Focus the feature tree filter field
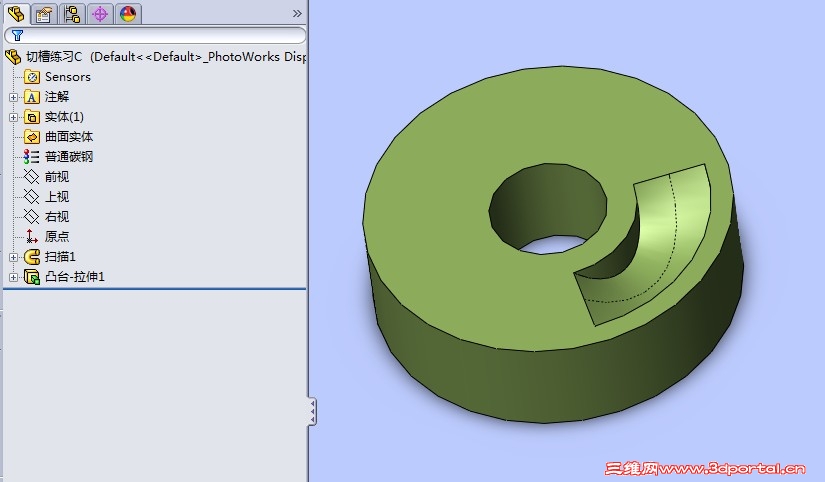This screenshot has height=482, width=825. (155, 35)
